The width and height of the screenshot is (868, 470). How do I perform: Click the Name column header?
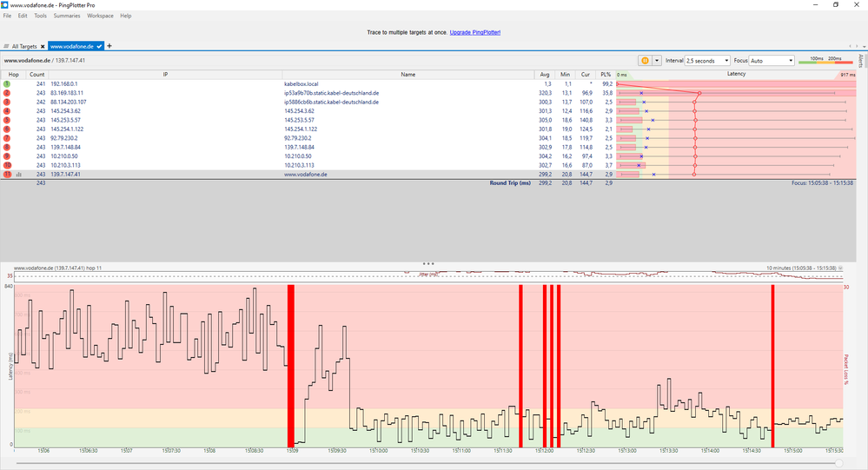click(408, 74)
